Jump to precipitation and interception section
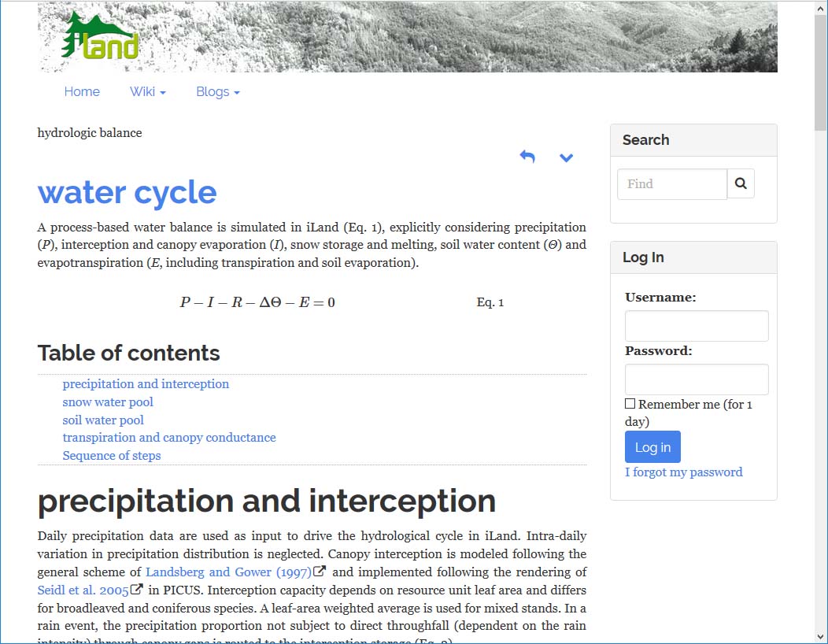Viewport: 828px width, 644px height. coord(146,384)
